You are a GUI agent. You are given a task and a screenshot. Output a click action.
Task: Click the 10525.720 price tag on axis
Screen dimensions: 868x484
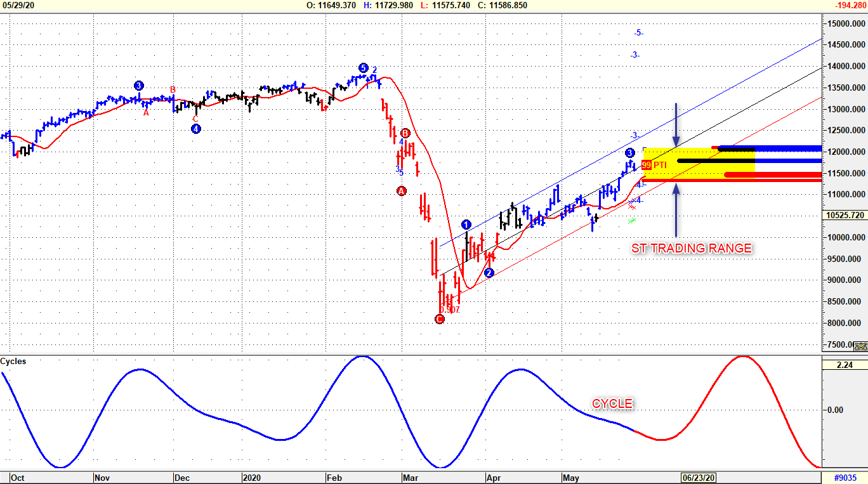pyautogui.click(x=845, y=215)
